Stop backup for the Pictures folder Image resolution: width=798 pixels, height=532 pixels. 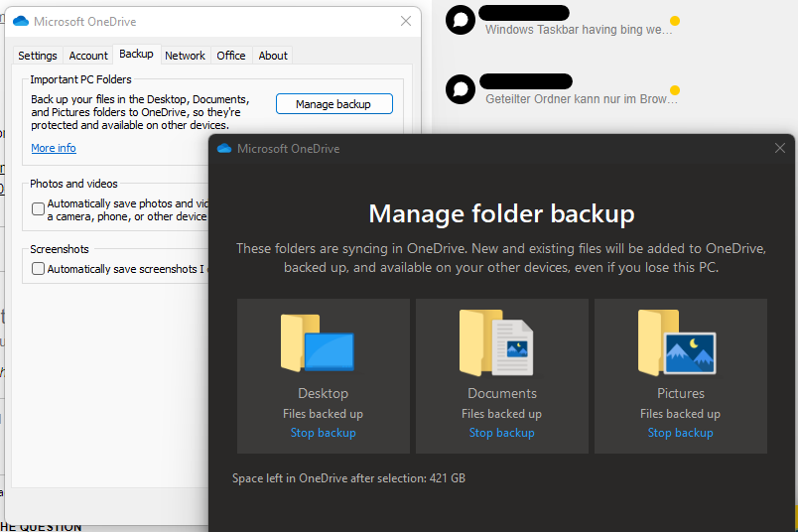point(681,433)
